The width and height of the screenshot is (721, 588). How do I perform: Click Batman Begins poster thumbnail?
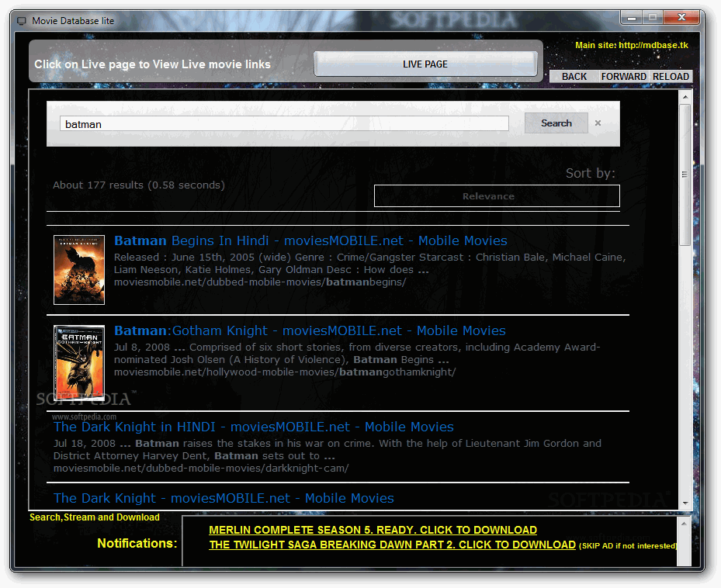tap(79, 270)
